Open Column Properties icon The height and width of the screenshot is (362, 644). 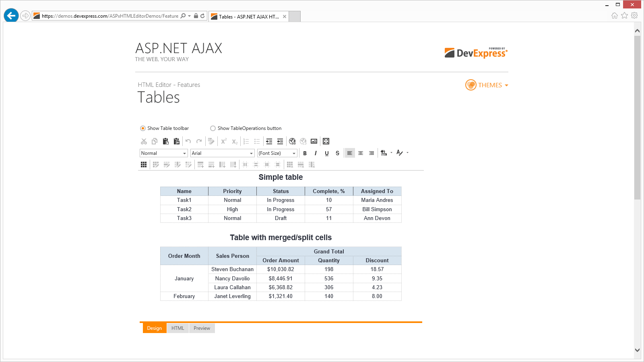coord(178,165)
